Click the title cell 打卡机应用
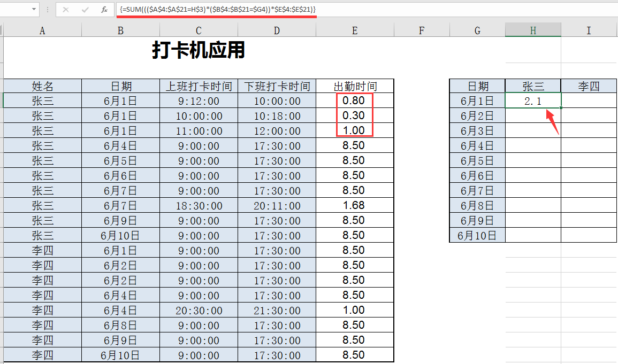 (x=199, y=50)
